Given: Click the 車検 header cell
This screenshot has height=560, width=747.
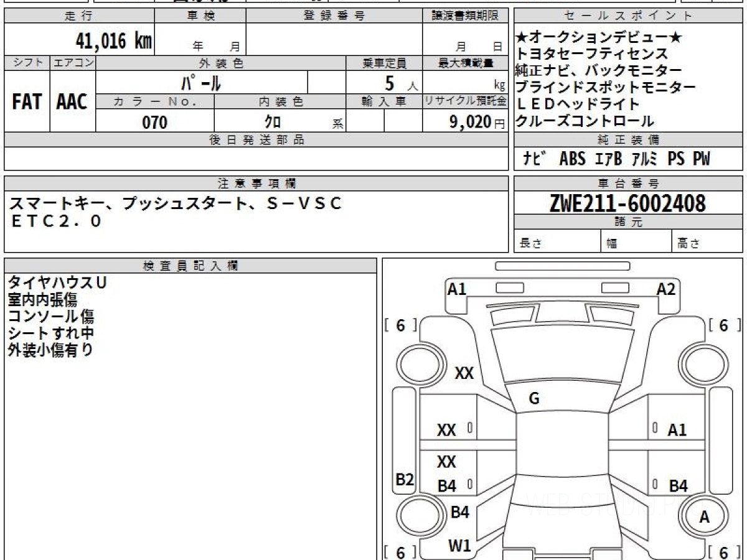Looking at the screenshot, I should [x=200, y=16].
